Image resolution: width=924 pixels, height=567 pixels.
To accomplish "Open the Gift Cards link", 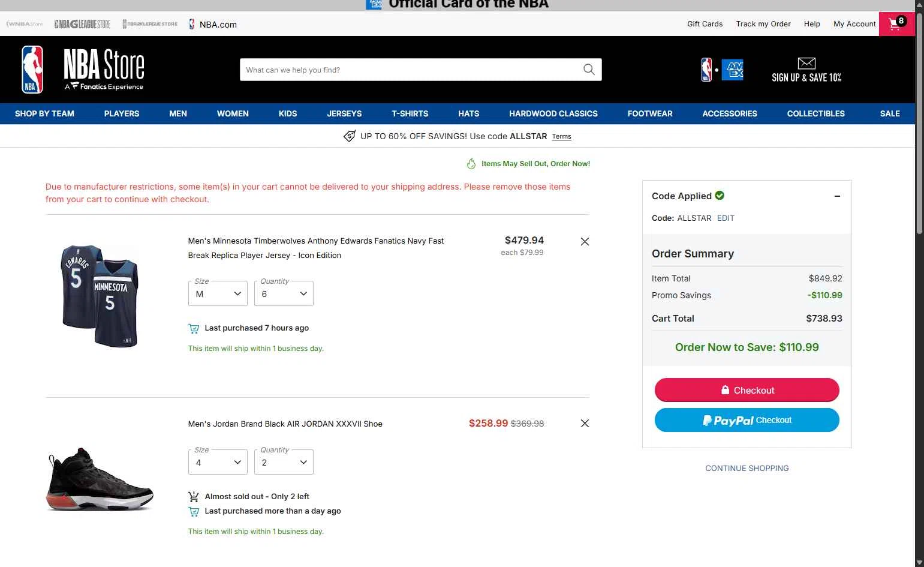I will click(705, 24).
